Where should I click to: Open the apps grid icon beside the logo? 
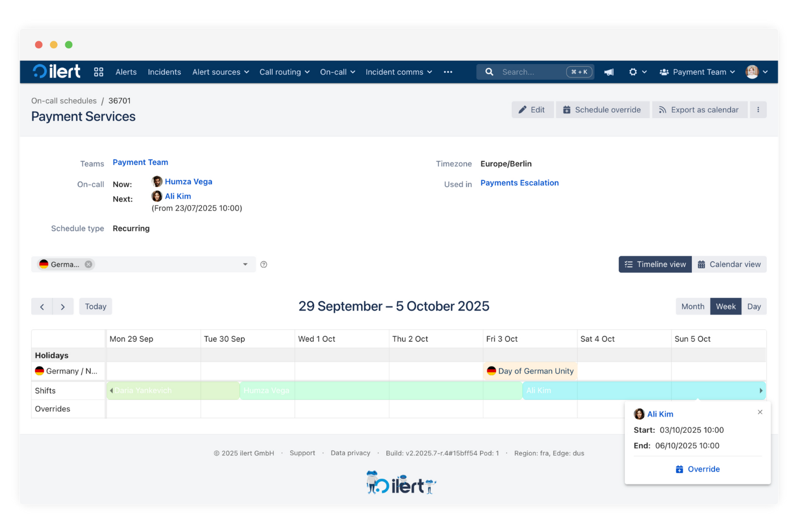click(99, 71)
